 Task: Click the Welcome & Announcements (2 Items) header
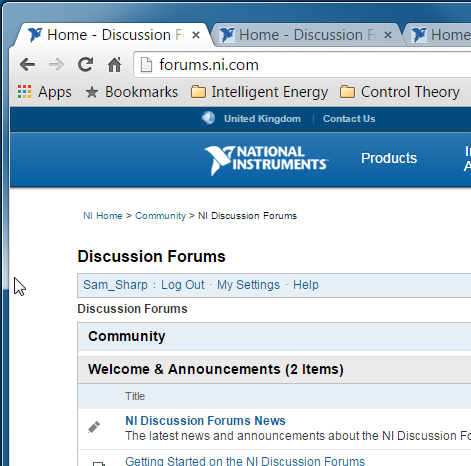pyautogui.click(x=216, y=369)
